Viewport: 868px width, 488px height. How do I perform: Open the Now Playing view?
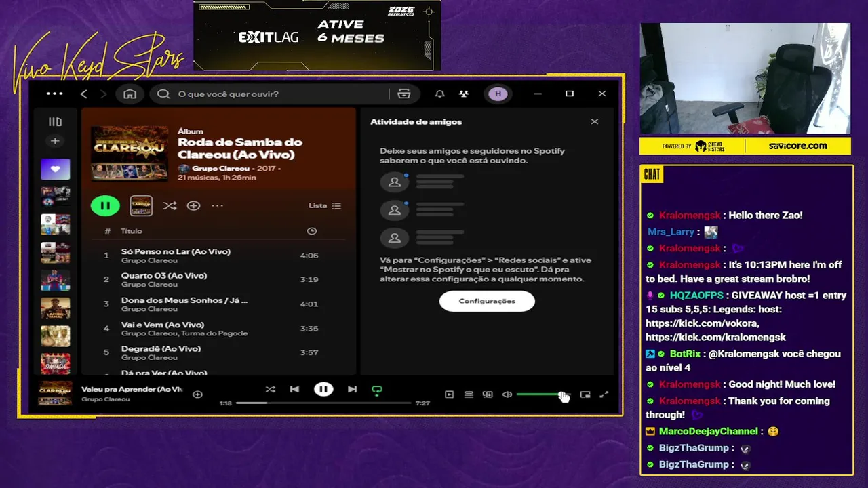pyautogui.click(x=449, y=394)
